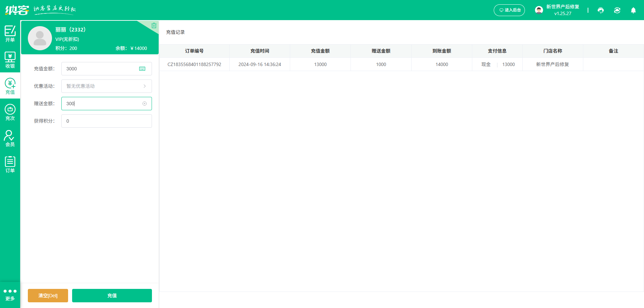This screenshot has width=644, height=308.
Task: Select the 充值 recharge sidebar item
Action: 10,86
